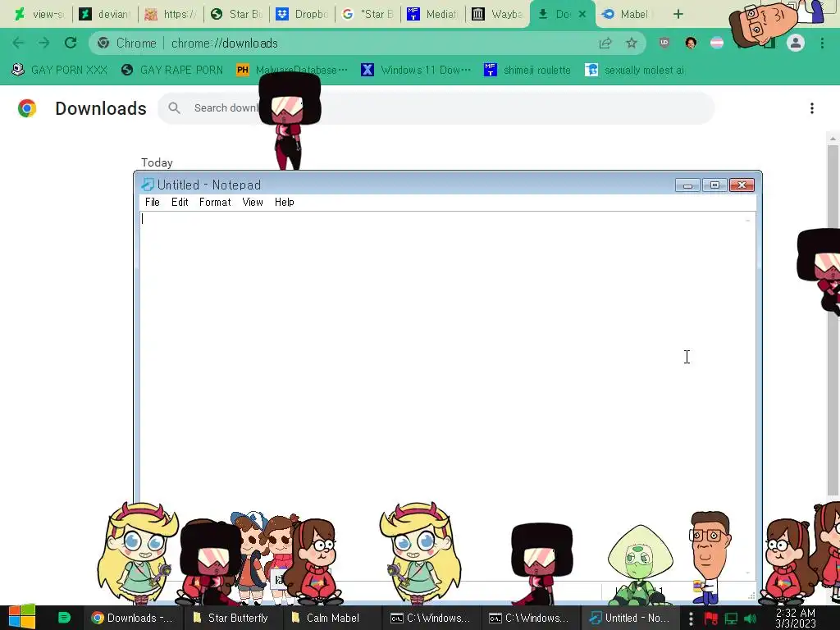This screenshot has height=630, width=840.
Task: Open the MalwareDatabase bookmark
Action: click(292, 71)
